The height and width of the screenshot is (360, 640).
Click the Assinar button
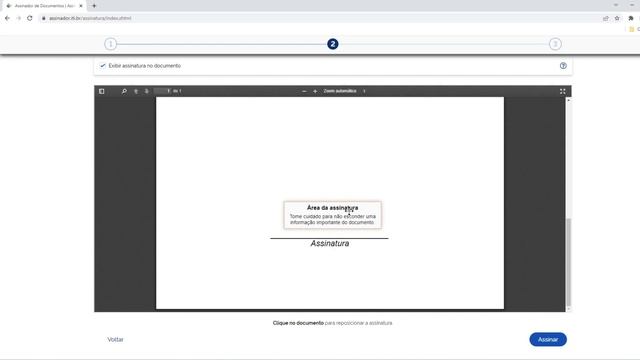(x=548, y=339)
